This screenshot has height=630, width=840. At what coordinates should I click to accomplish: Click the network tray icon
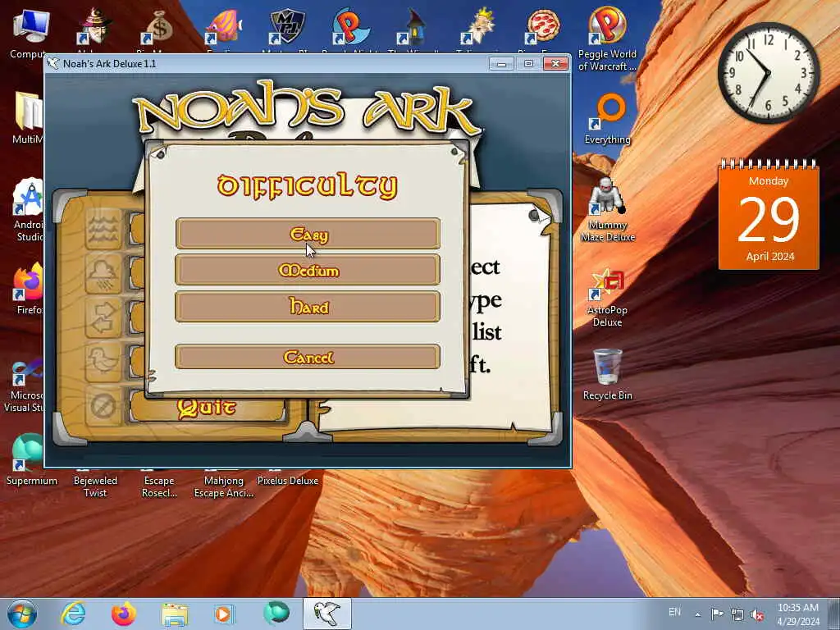coord(737,614)
